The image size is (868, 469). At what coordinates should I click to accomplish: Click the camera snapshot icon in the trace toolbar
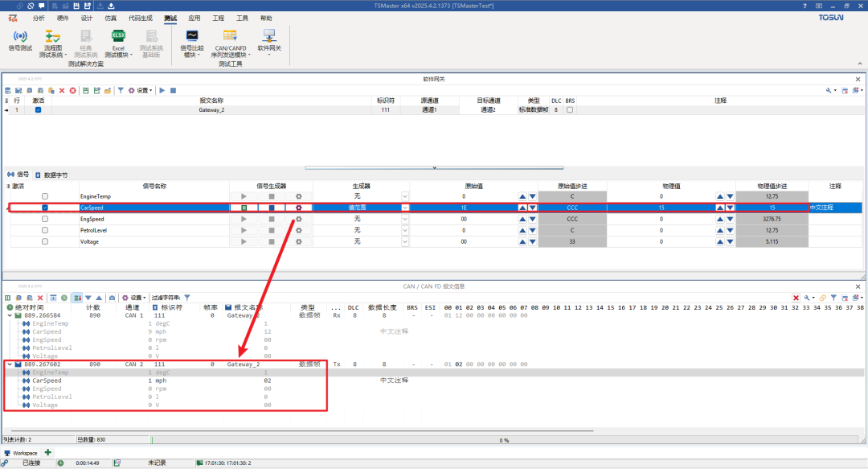click(112, 298)
